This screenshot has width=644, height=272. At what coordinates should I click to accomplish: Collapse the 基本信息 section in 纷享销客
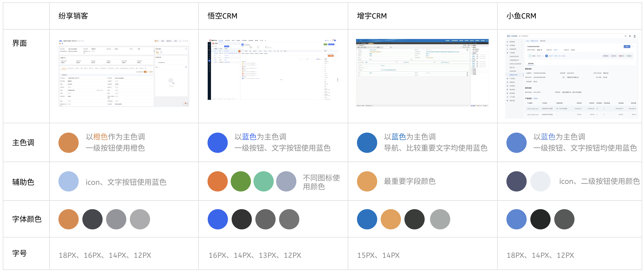coord(61,75)
